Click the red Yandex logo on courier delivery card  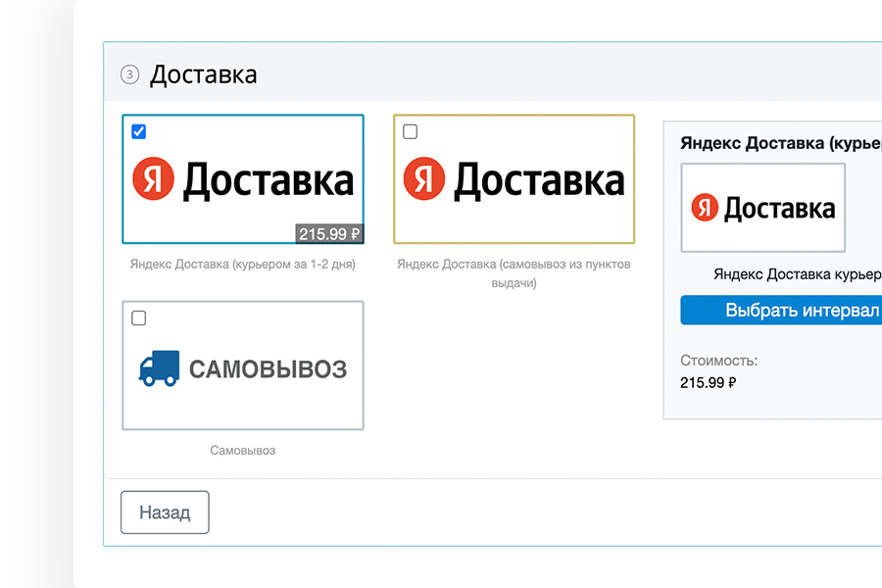coord(153,179)
